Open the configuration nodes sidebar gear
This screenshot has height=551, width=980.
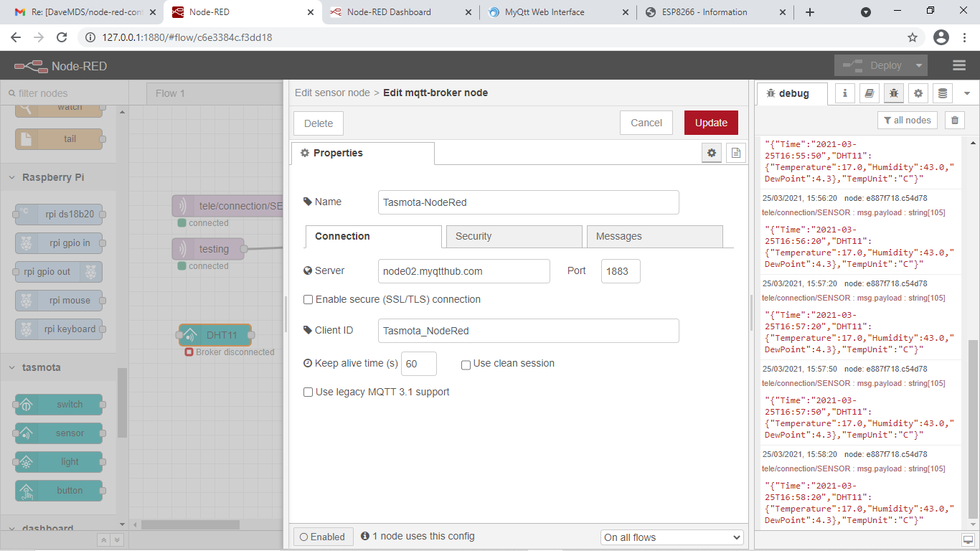[918, 93]
